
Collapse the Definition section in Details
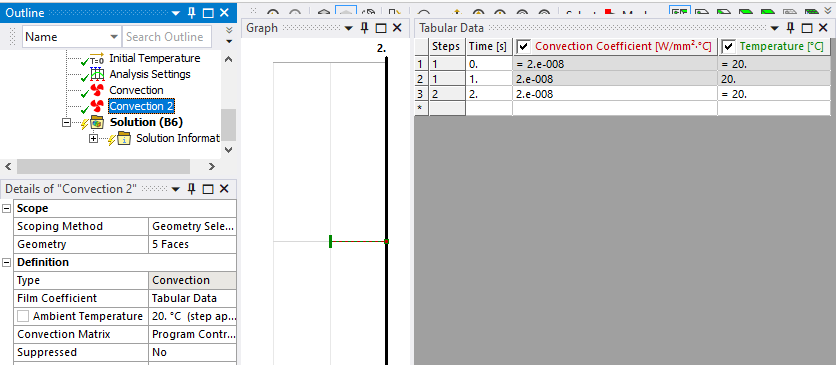(x=6, y=263)
